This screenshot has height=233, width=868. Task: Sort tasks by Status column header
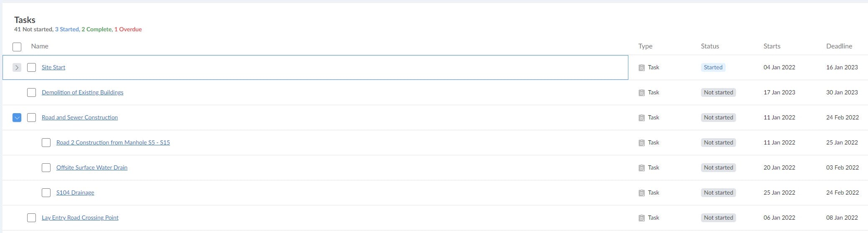click(710, 46)
